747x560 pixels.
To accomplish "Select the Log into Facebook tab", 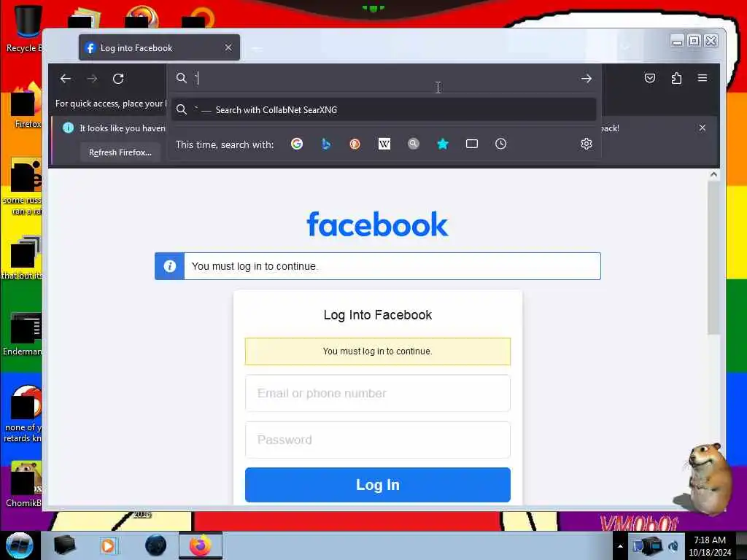I will (x=159, y=47).
